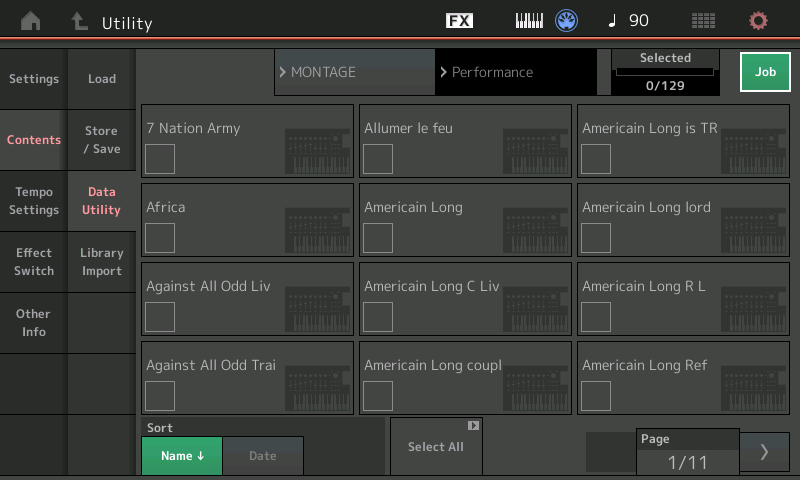Image resolution: width=800 pixels, height=480 pixels.
Task: Open the Store / Save tab
Action: 102,140
